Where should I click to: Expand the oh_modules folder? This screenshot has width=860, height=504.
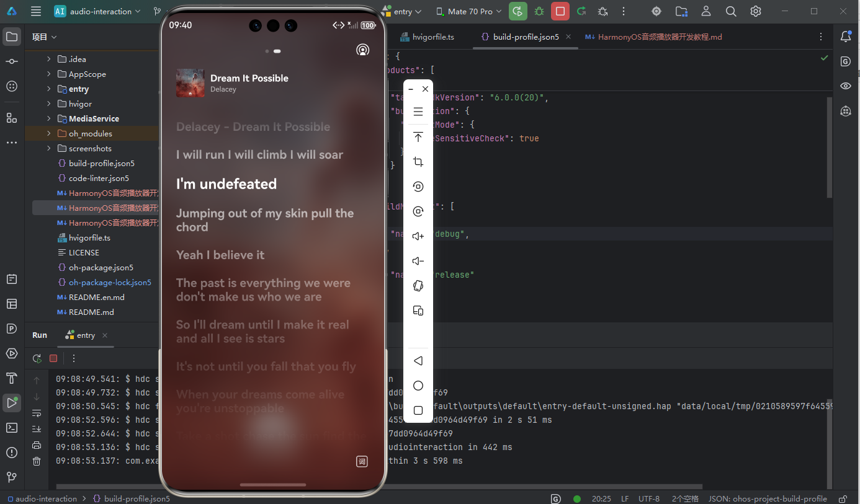pyautogui.click(x=49, y=133)
